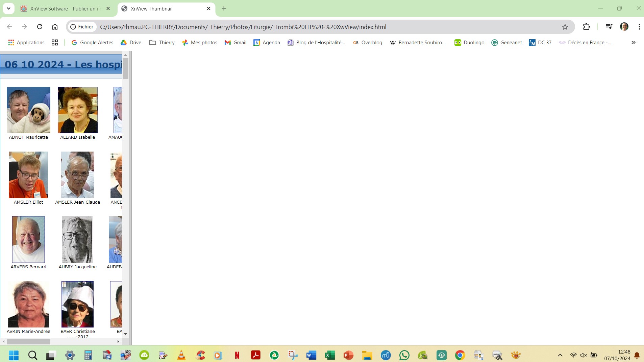This screenshot has width=644, height=362.
Task: Open Windows Search from the taskbar
Action: (x=33, y=355)
